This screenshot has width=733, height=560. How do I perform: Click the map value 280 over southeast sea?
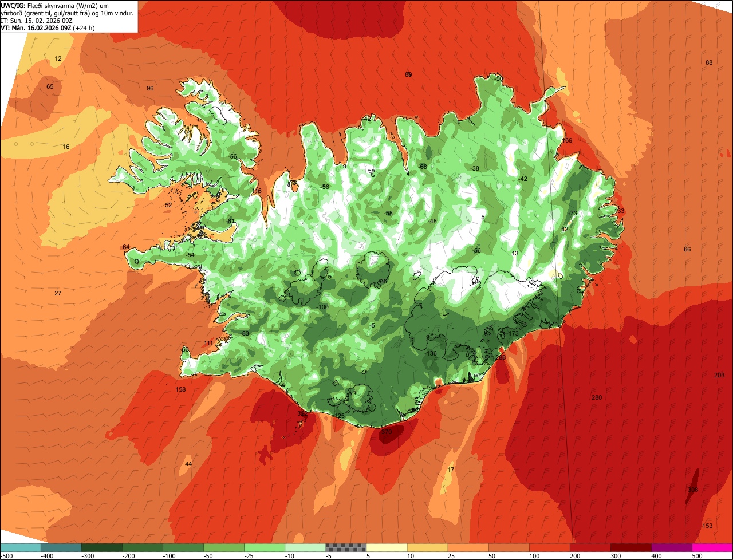point(597,397)
